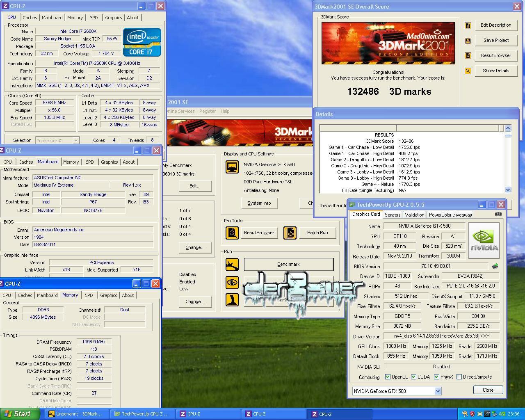Viewport: 525px width, 420px height.
Task: Switch to the Validation tab in GPU-Z
Action: (414, 215)
